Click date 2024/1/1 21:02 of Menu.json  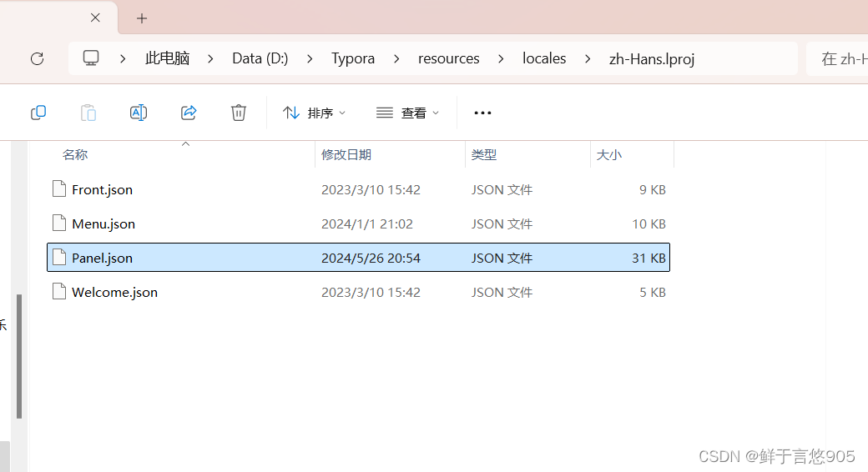(367, 224)
